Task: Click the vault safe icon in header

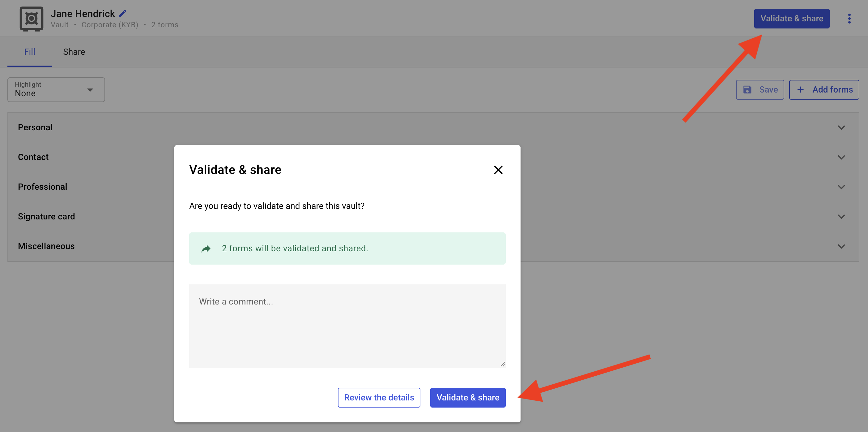Action: [31, 19]
